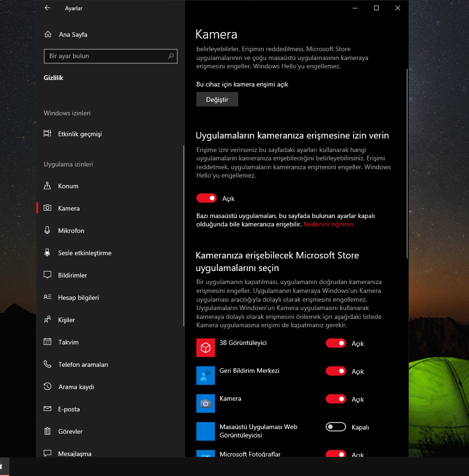Click the Kamera sidebar camera icon
Image resolution: width=469 pixels, height=476 pixels.
click(47, 208)
